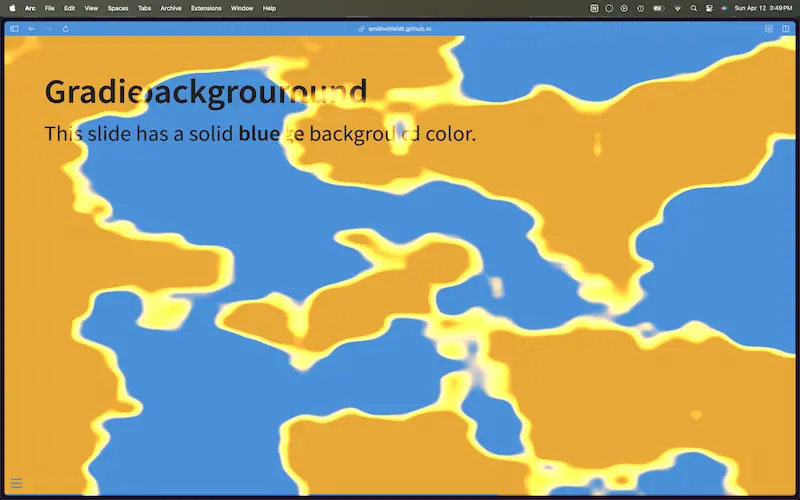Open the reader-style page icon in toolbar
Viewport: 800px width, 500px height.
coord(769,29)
